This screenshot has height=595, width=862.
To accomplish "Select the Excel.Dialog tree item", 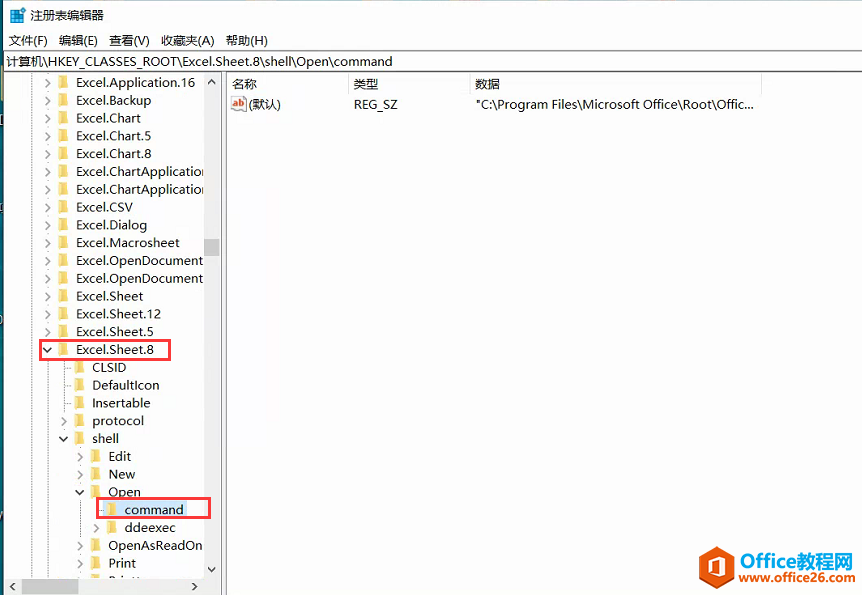I will click(112, 225).
